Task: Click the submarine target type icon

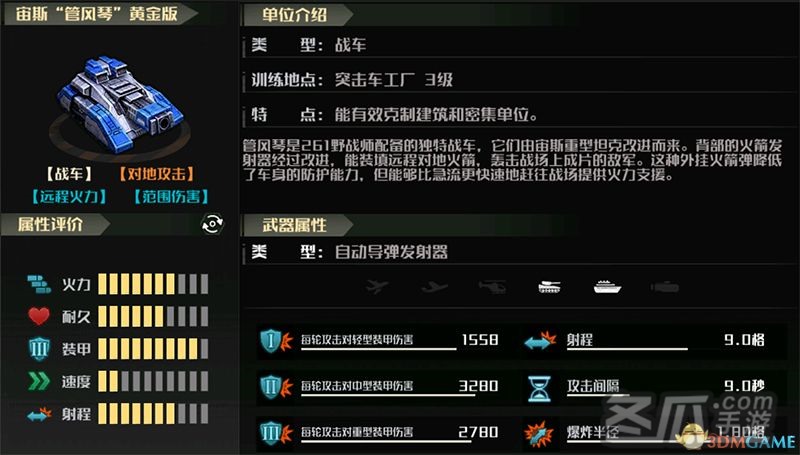Action: (665, 287)
